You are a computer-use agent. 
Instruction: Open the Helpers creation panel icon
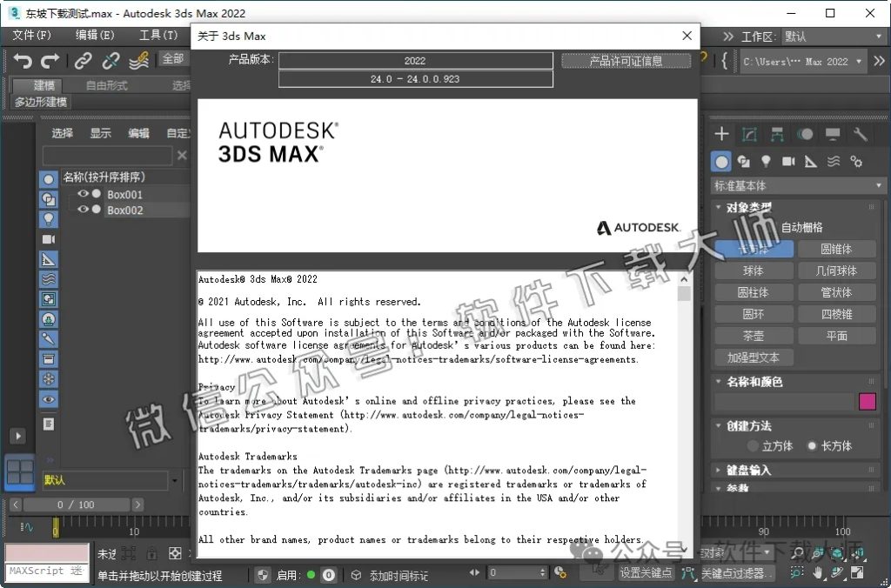coord(811,161)
